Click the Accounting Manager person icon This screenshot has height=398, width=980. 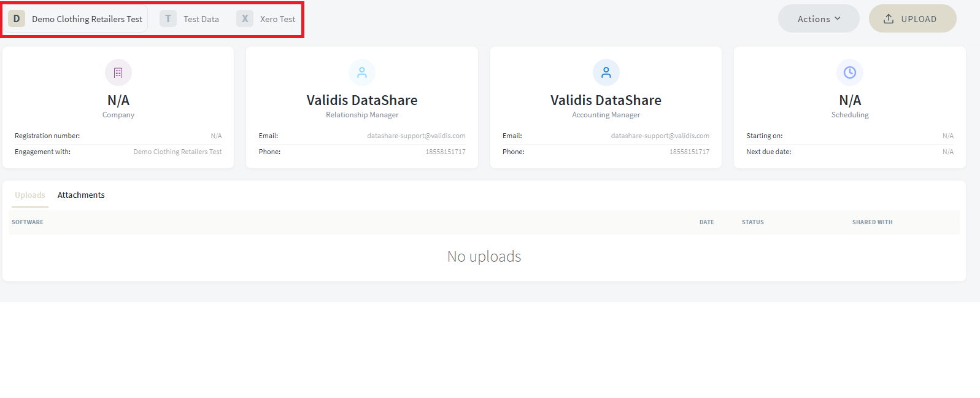(x=606, y=72)
